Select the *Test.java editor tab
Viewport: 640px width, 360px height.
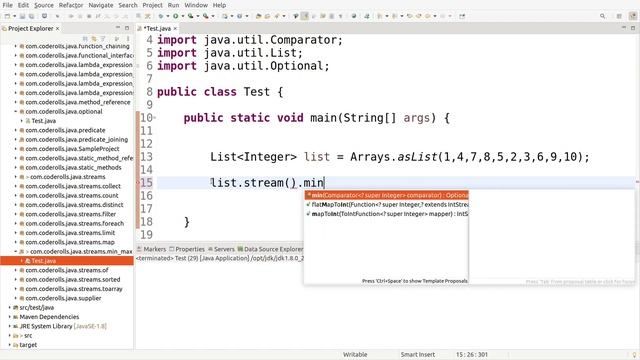point(157,29)
